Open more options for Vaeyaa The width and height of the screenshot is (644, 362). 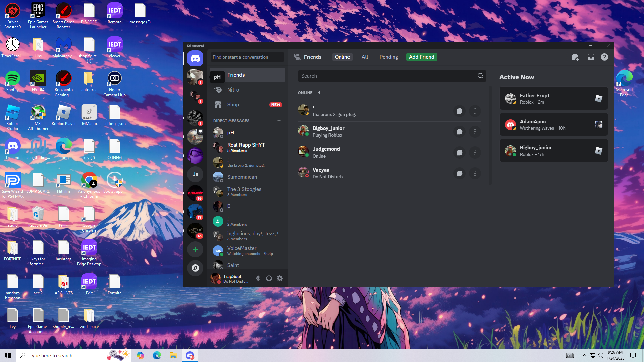click(x=475, y=173)
